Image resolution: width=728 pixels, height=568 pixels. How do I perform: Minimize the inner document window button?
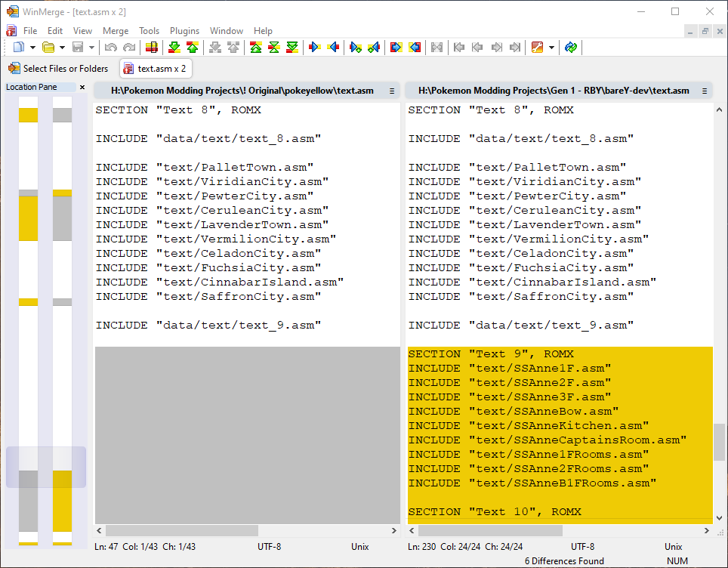click(x=690, y=31)
